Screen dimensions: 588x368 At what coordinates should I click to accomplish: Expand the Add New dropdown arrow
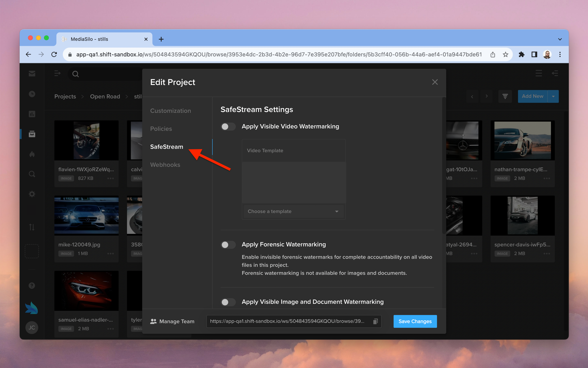tap(553, 96)
